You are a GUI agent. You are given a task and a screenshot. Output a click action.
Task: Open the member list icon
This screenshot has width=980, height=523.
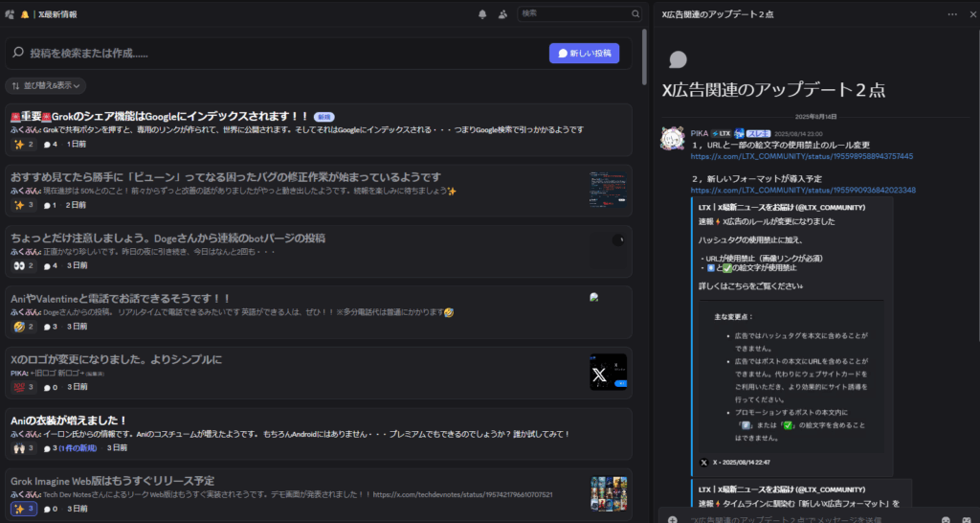502,14
